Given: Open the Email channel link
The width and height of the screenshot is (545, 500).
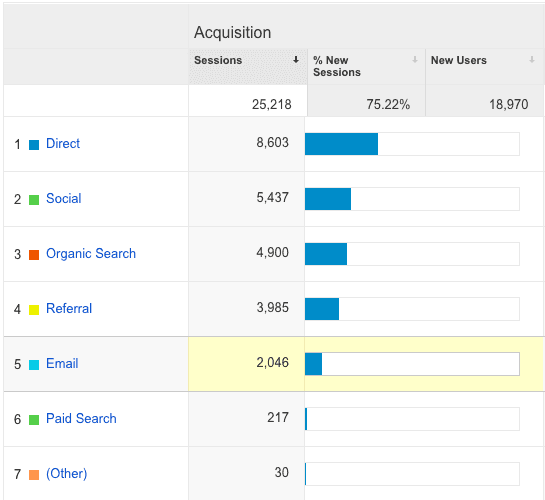Looking at the screenshot, I should pos(62,363).
